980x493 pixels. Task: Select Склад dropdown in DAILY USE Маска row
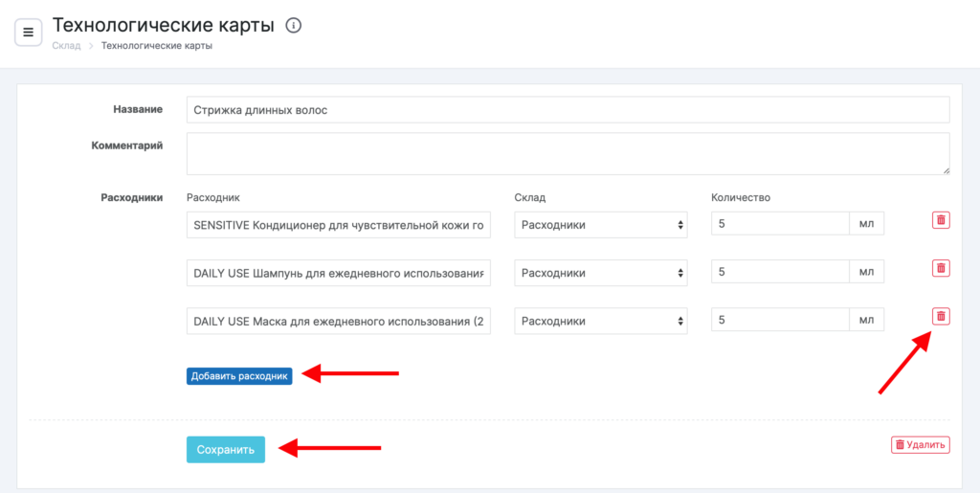[600, 321]
